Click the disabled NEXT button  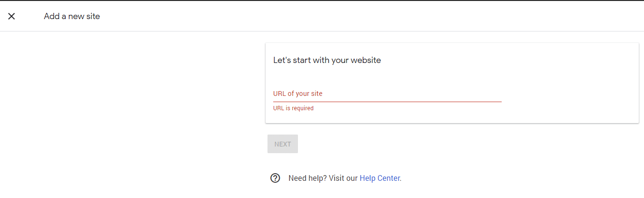pos(283,144)
